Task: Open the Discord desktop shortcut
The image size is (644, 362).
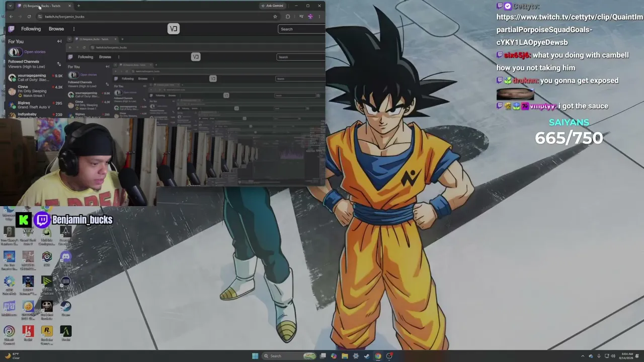Action: [65, 259]
